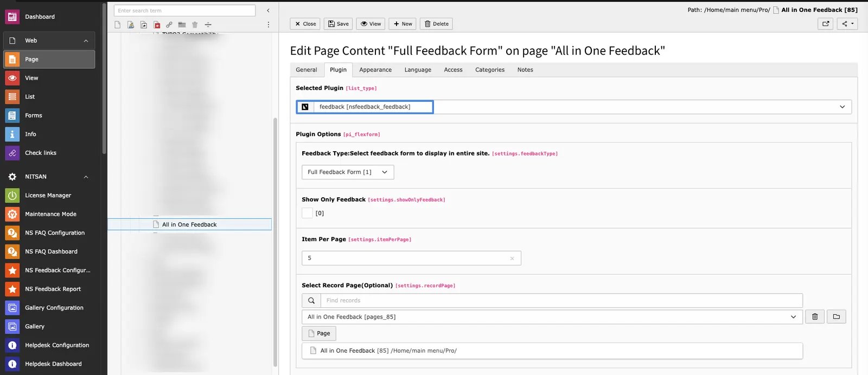Open record in new window icon
This screenshot has width=868, height=375.
[826, 24]
